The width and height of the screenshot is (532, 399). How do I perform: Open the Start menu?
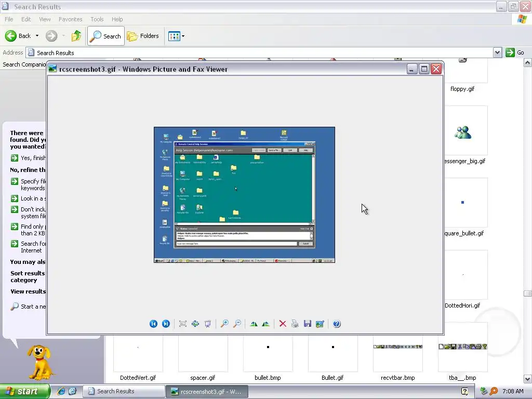pyautogui.click(x=24, y=391)
